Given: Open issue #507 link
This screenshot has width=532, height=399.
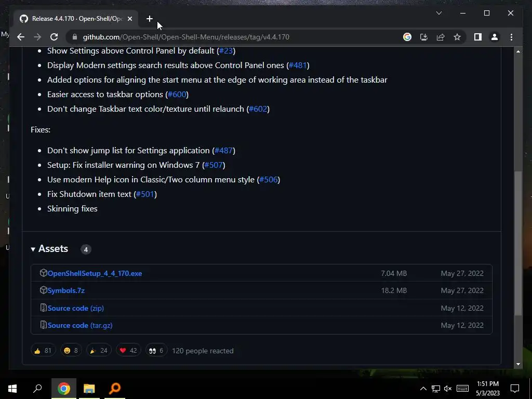Looking at the screenshot, I should (x=214, y=165).
